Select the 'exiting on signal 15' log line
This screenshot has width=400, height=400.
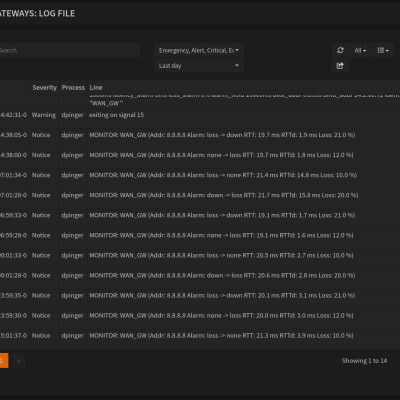point(117,115)
